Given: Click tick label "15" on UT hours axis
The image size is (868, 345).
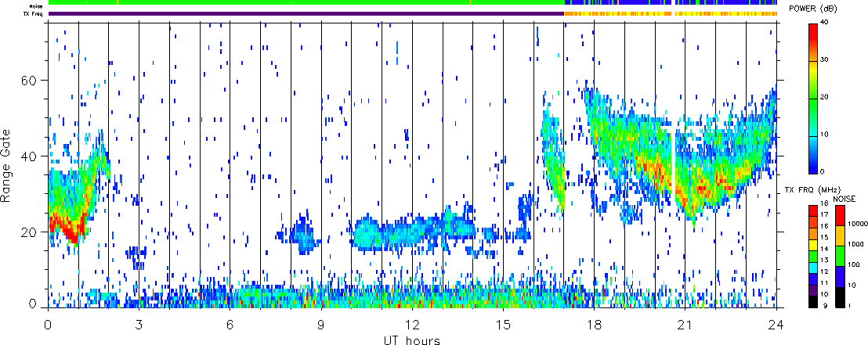Looking at the screenshot, I should pyautogui.click(x=503, y=325).
